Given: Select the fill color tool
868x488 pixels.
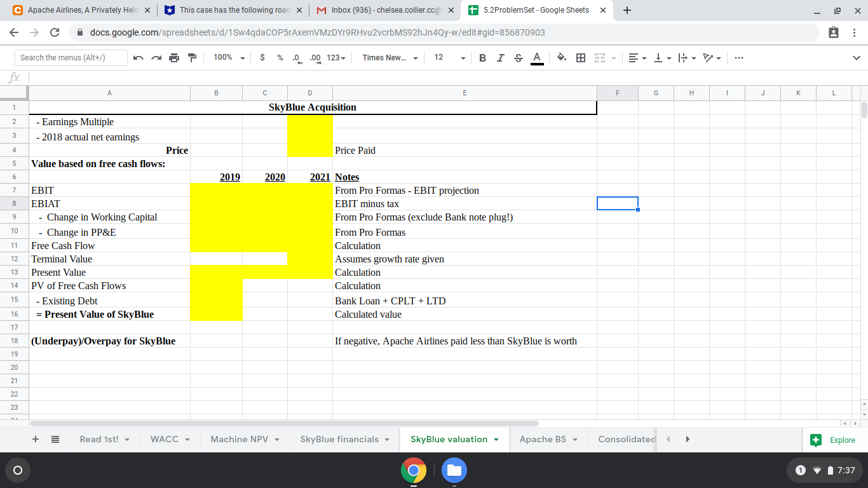Looking at the screenshot, I should point(562,58).
